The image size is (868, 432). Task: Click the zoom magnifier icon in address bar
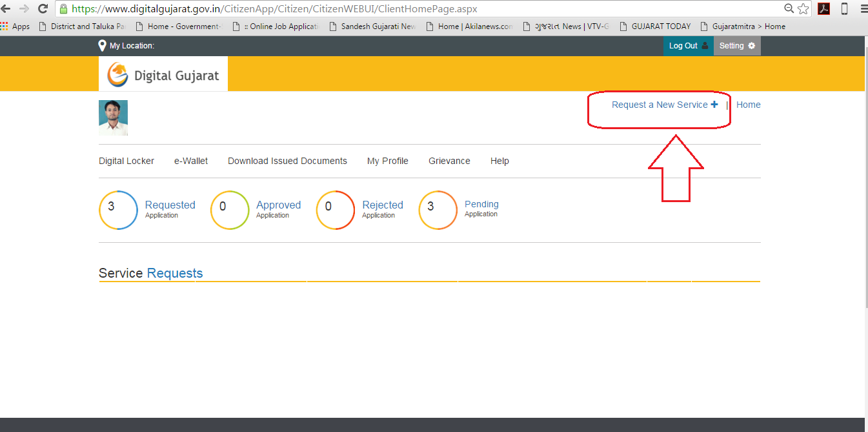[x=789, y=10]
